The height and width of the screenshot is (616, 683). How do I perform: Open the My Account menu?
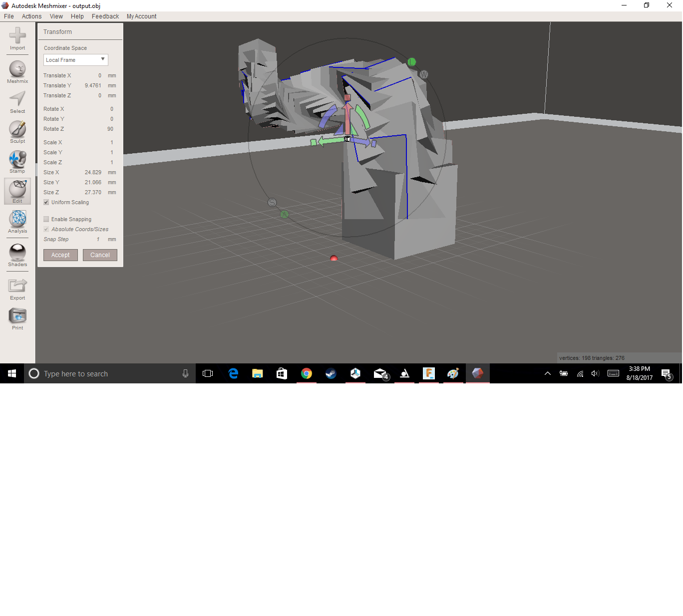(x=141, y=16)
